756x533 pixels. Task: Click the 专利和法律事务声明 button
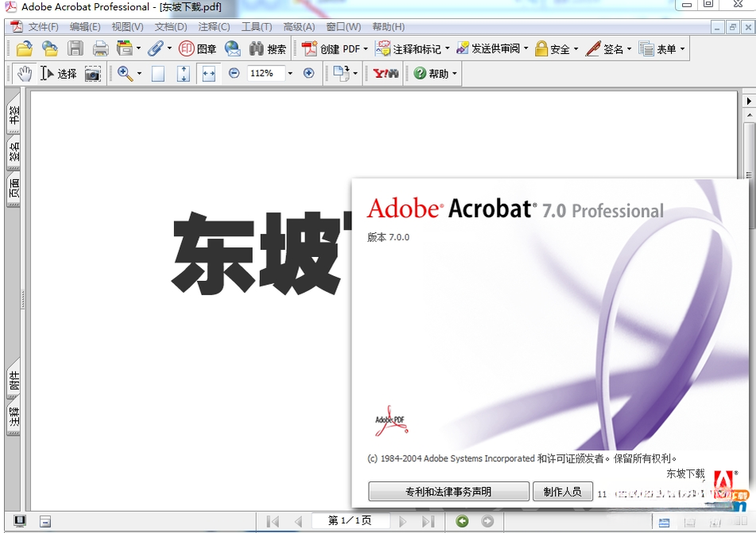[448, 492]
